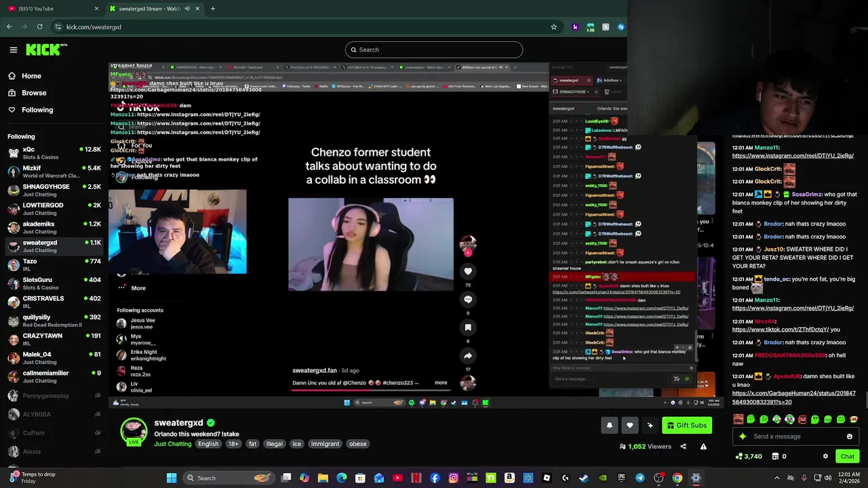This screenshot has width=868, height=488.
Task: Open AyedolfJR's x.com GarbageHuman24 link
Action: (793, 397)
